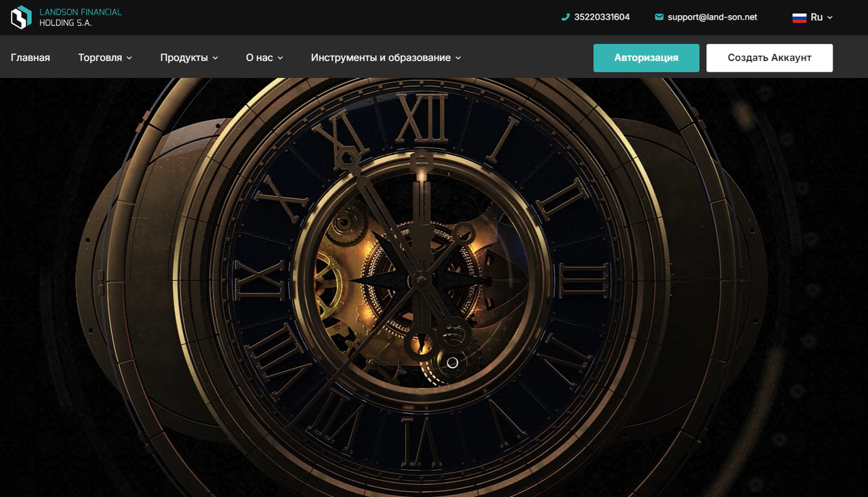The width and height of the screenshot is (868, 497).
Task: Go to the Главная page
Action: (x=30, y=58)
